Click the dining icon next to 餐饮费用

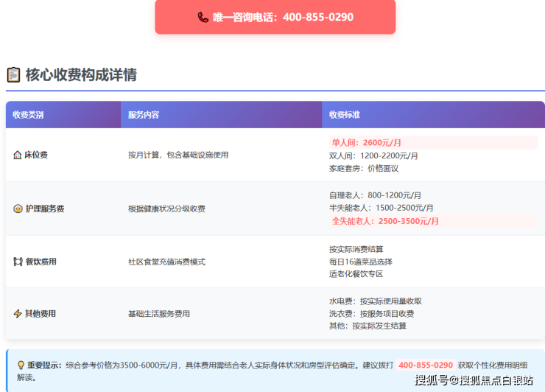pos(18,262)
